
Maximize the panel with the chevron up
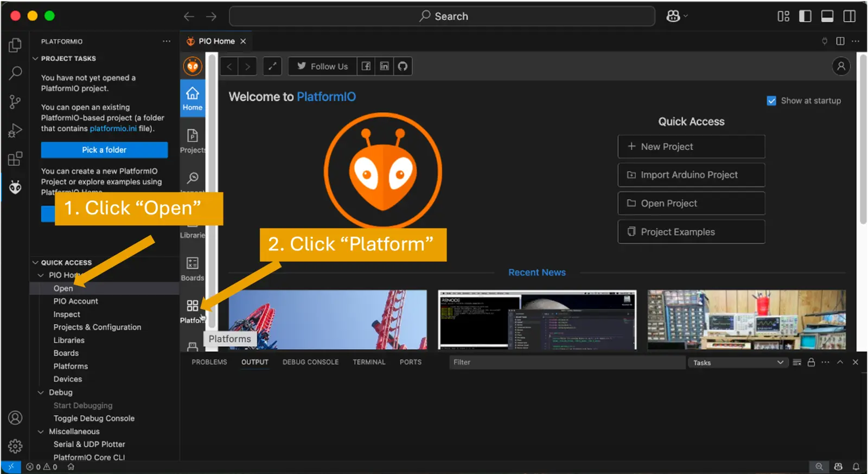(840, 362)
